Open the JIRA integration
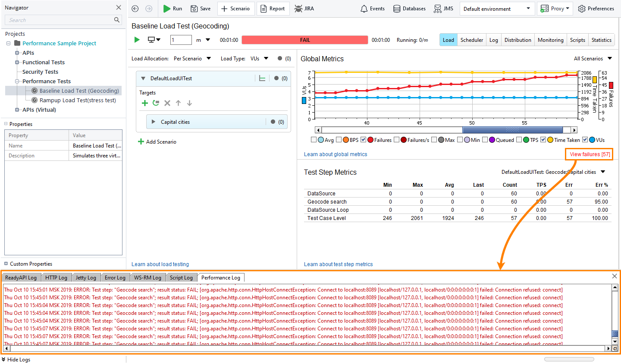The width and height of the screenshot is (621, 364). (304, 8)
